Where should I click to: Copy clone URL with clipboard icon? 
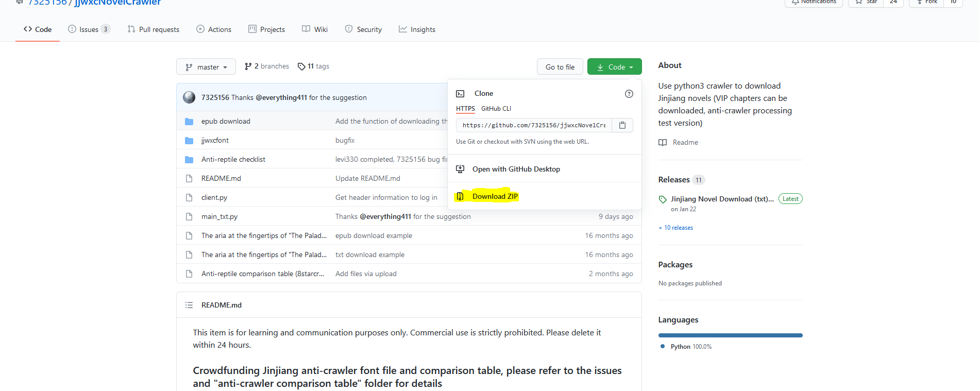pyautogui.click(x=622, y=125)
